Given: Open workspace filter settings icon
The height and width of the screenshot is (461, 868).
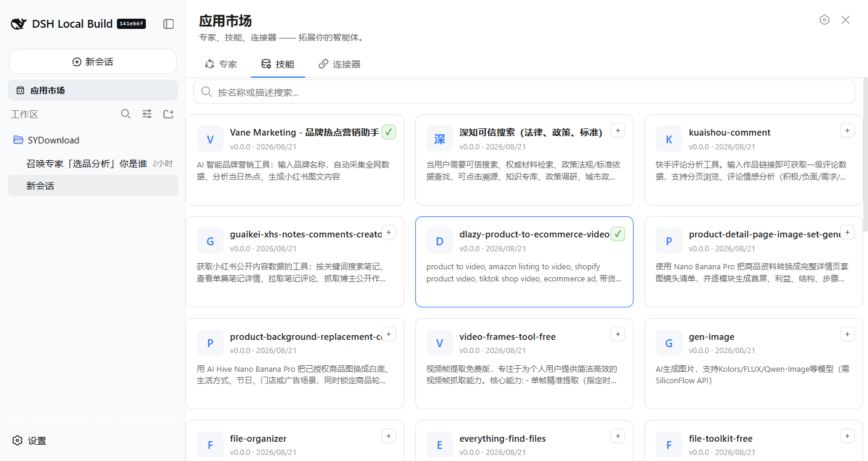Looking at the screenshot, I should pos(147,114).
